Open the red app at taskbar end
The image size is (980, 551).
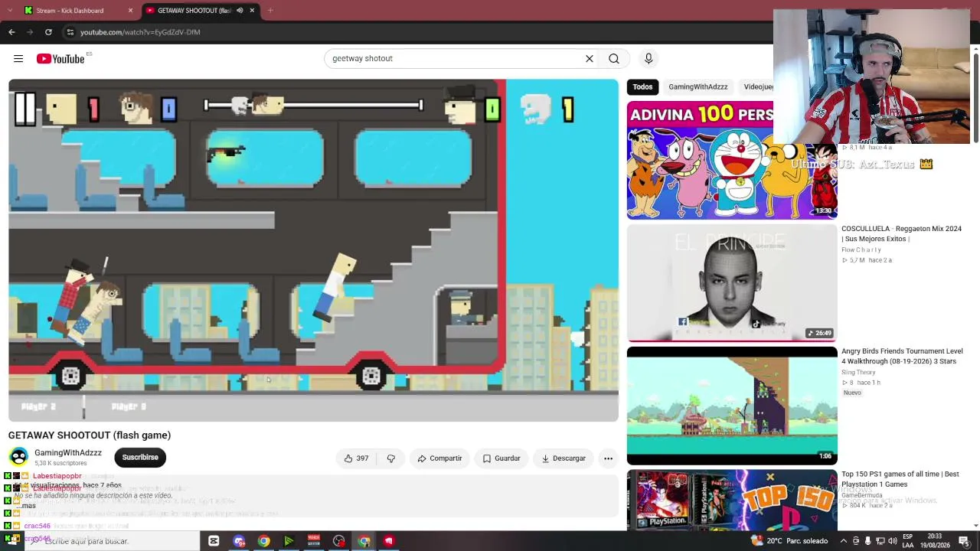pos(389,541)
